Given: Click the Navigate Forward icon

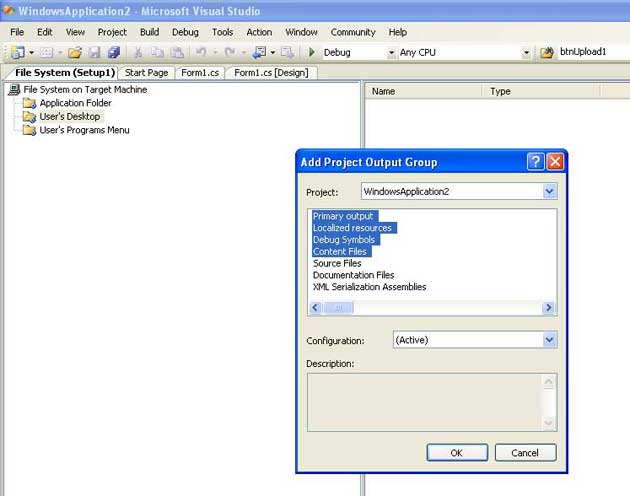Looking at the screenshot, I should tap(287, 52).
